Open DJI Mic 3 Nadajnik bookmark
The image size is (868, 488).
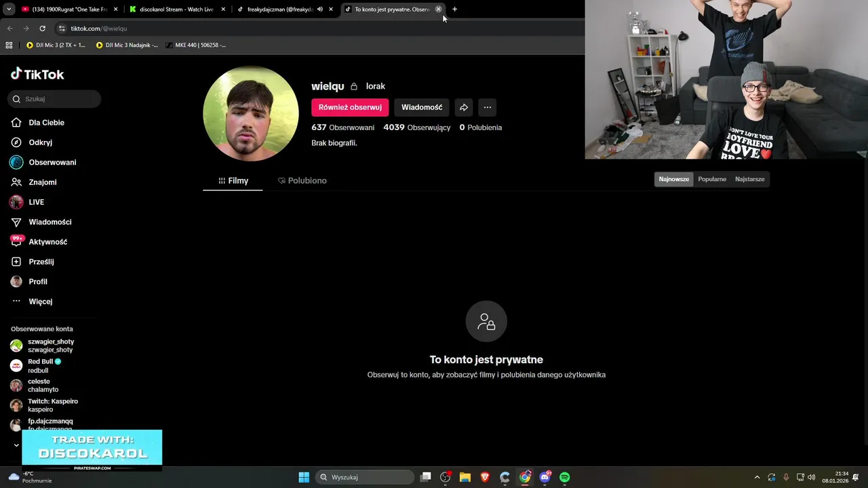click(x=127, y=45)
